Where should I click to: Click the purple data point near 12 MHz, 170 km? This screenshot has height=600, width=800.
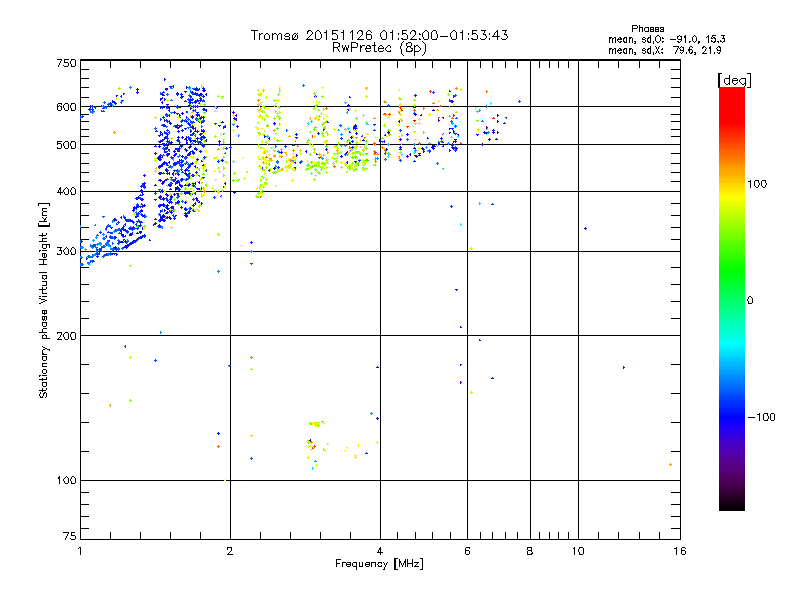click(623, 367)
